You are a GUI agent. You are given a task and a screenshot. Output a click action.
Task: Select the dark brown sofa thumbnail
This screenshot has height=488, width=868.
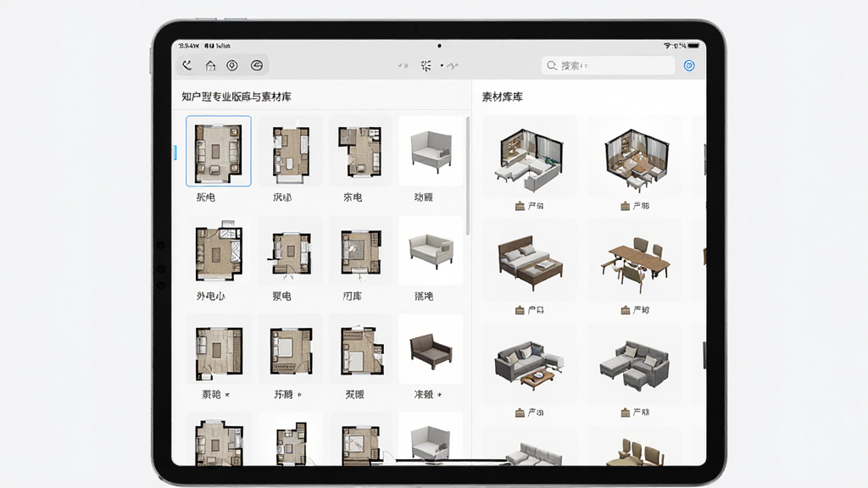point(431,349)
